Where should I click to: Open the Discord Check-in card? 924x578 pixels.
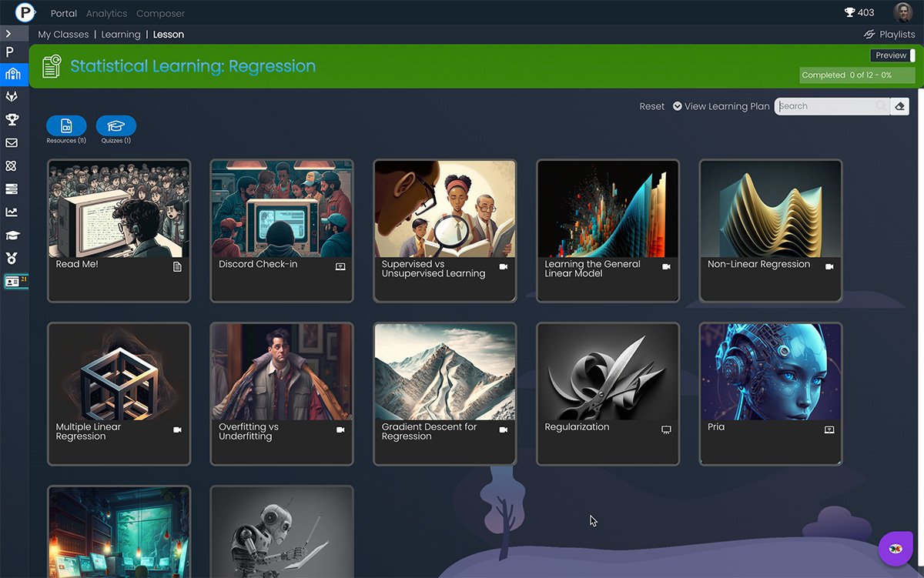coord(282,230)
